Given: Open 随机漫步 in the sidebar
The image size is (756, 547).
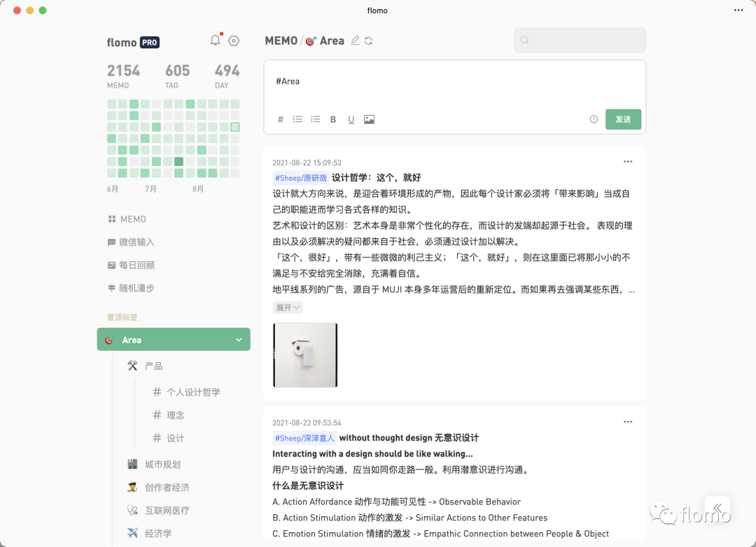Looking at the screenshot, I should coord(131,288).
